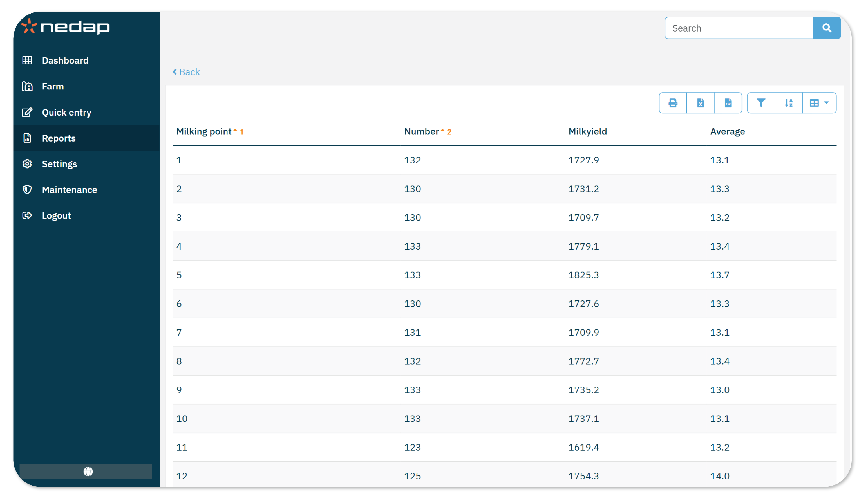Go Back to previous page

186,72
